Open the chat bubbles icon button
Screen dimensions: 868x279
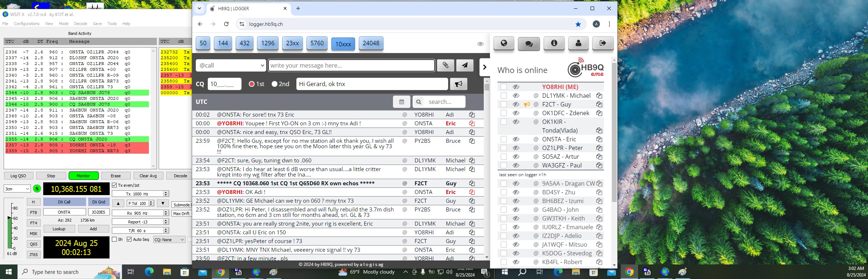(x=529, y=43)
